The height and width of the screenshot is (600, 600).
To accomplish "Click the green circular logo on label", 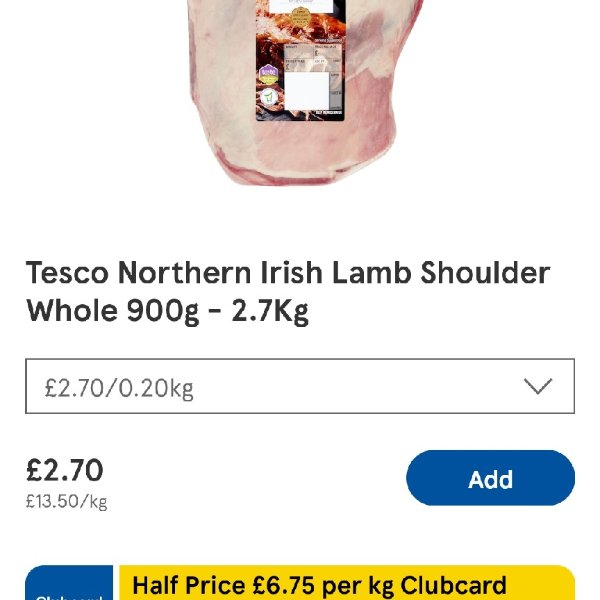I will [x=269, y=97].
